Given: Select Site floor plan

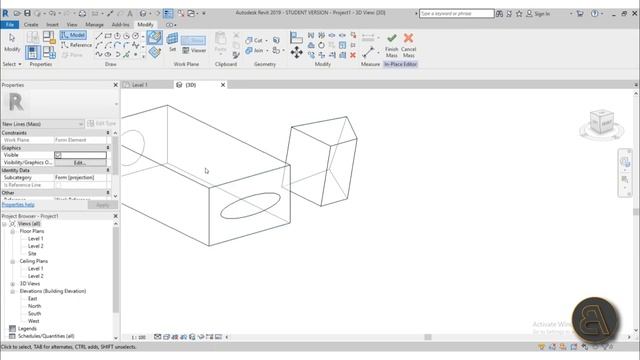Looking at the screenshot, I should coord(32,253).
